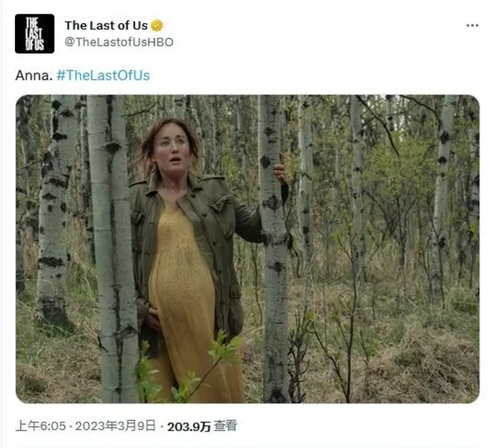Viewport: 493px width, 448px height.
Task: Select the black logo tile beside the account name
Action: click(35, 33)
